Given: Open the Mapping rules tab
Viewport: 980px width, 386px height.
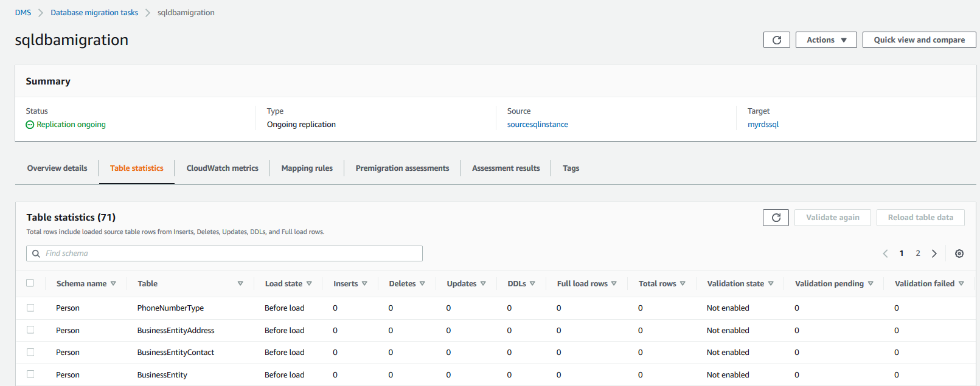Looking at the screenshot, I should pos(307,168).
